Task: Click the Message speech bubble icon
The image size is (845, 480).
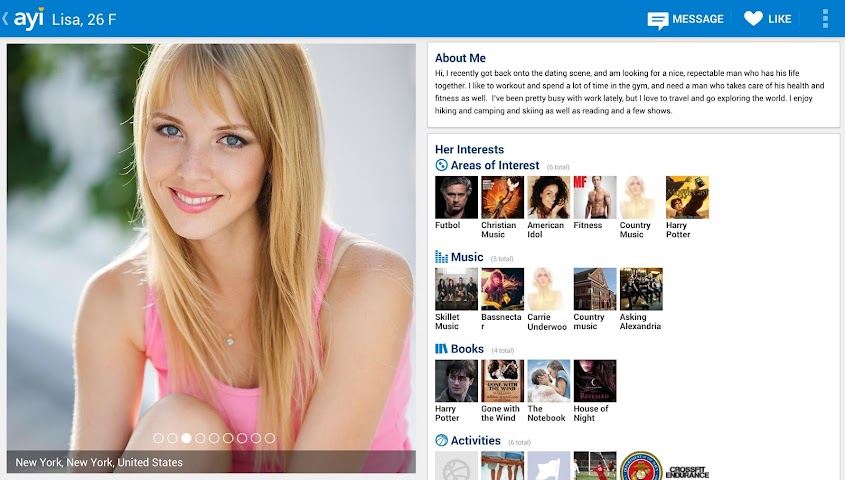Action: [657, 19]
